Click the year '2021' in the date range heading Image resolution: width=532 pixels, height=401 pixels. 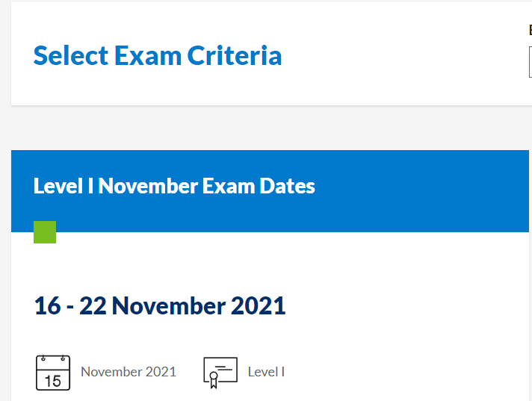coord(258,306)
